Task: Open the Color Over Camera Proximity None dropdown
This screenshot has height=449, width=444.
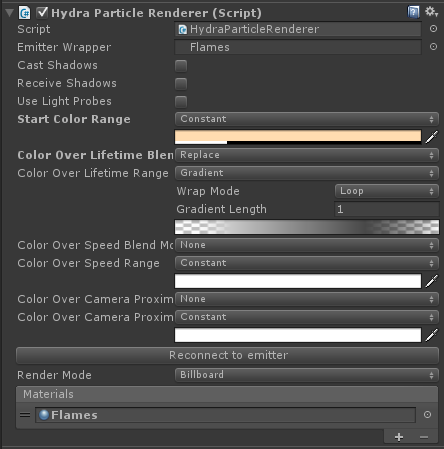Action: (x=307, y=299)
